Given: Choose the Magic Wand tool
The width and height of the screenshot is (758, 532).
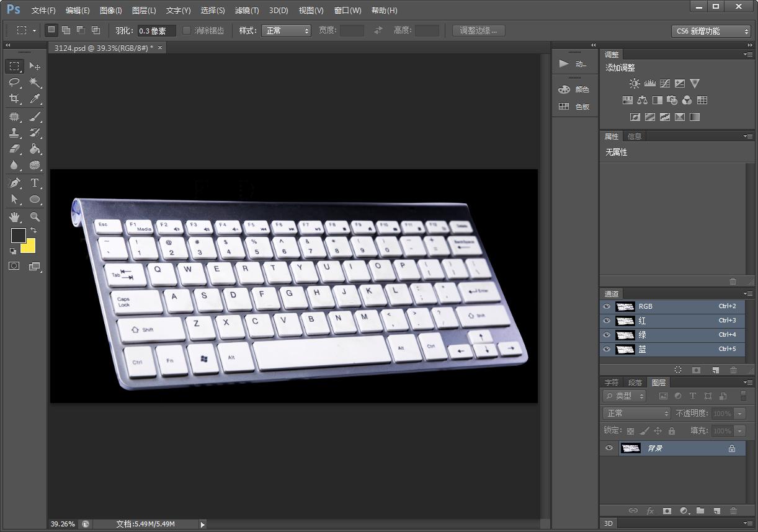Looking at the screenshot, I should pyautogui.click(x=35, y=82).
